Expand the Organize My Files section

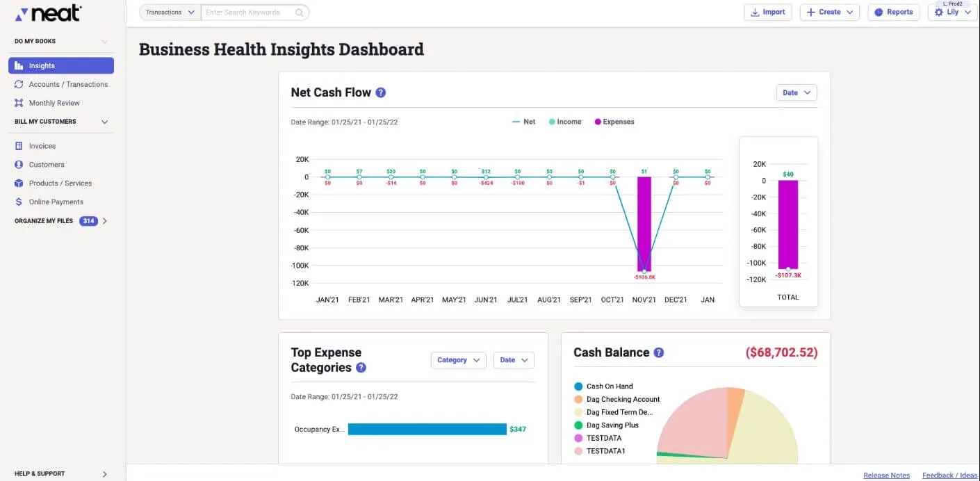pyautogui.click(x=105, y=221)
